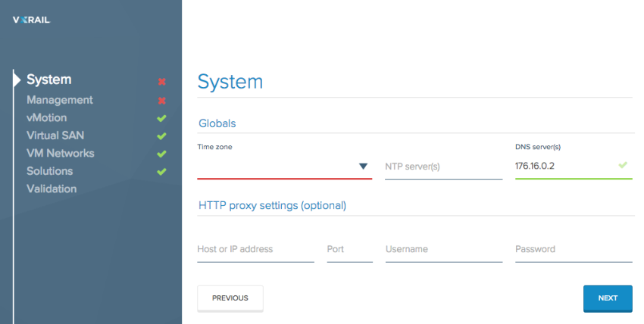Click the green checkmark beside Solutions
This screenshot has width=644, height=324.
[x=162, y=171]
